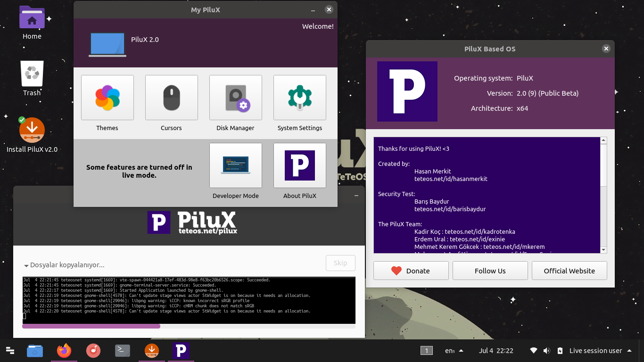
Task: Click the Version 2.0 (9) (Public Beta) value
Action: click(547, 93)
